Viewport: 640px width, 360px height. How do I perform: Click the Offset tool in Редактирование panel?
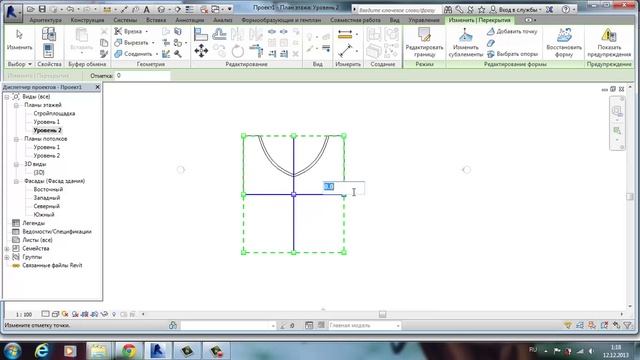coord(219,34)
